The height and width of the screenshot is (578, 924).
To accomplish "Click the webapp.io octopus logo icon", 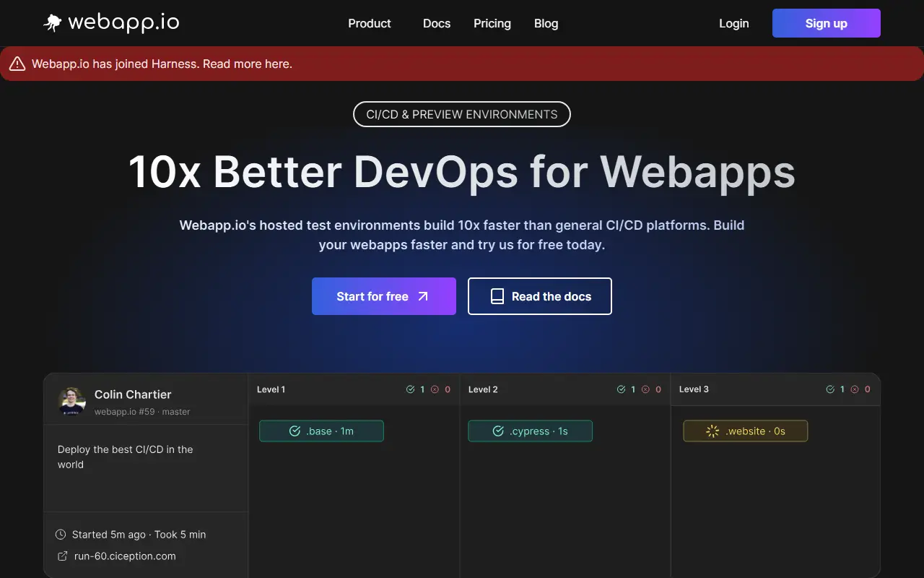I will pos(53,23).
